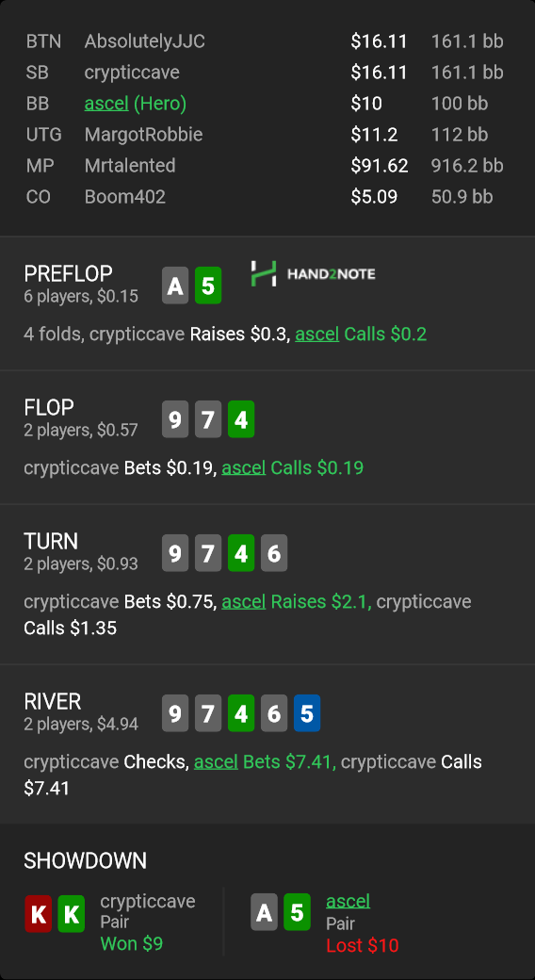Viewport: 535px width, 980px height.
Task: Click the green King showdown card
Action: coord(72,914)
